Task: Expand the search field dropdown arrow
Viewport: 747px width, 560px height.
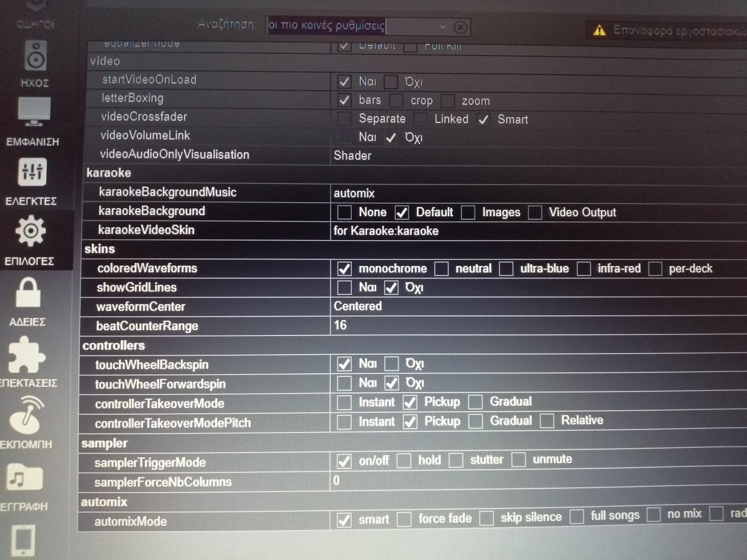Action: pos(442,26)
